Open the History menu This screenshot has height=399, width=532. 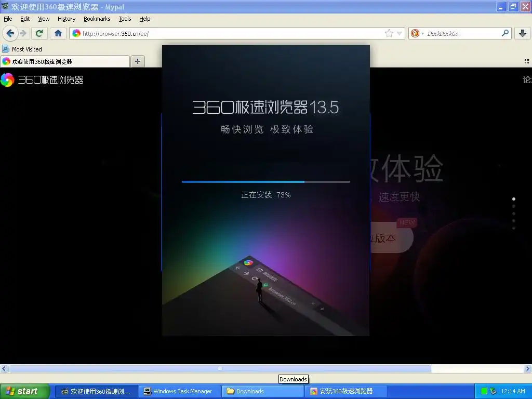pyautogui.click(x=66, y=19)
